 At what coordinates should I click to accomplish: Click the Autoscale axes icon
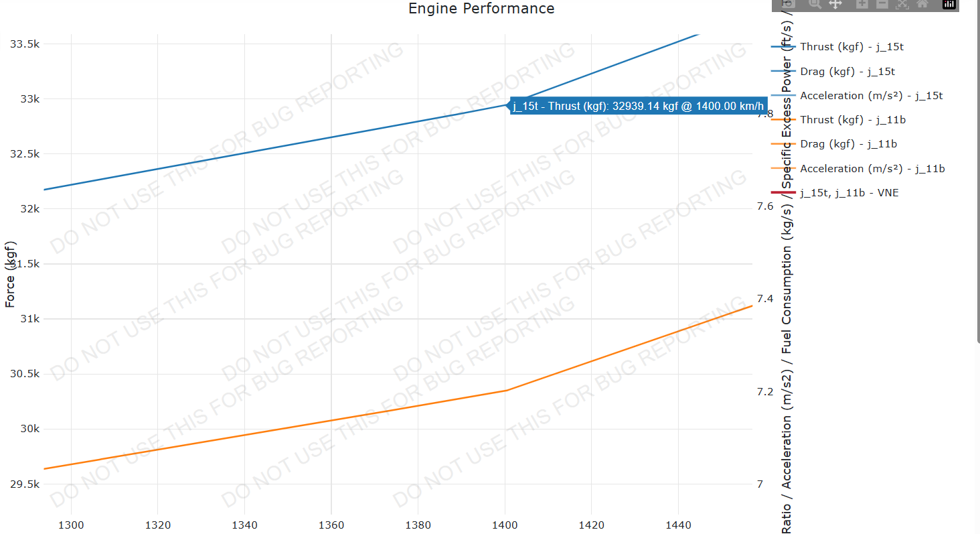tap(902, 3)
